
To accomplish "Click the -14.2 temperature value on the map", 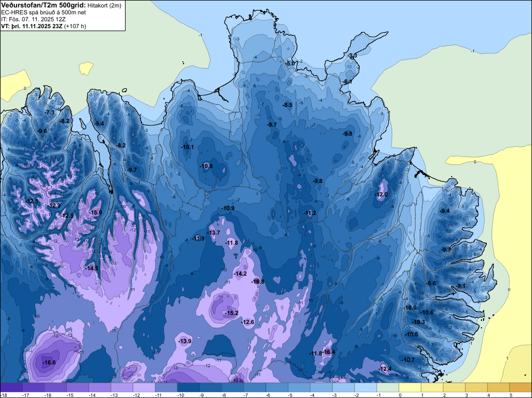I will 240,274.
